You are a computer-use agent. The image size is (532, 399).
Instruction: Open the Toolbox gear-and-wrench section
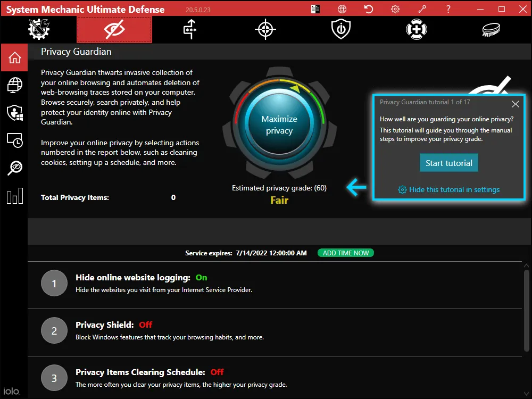click(x=39, y=29)
